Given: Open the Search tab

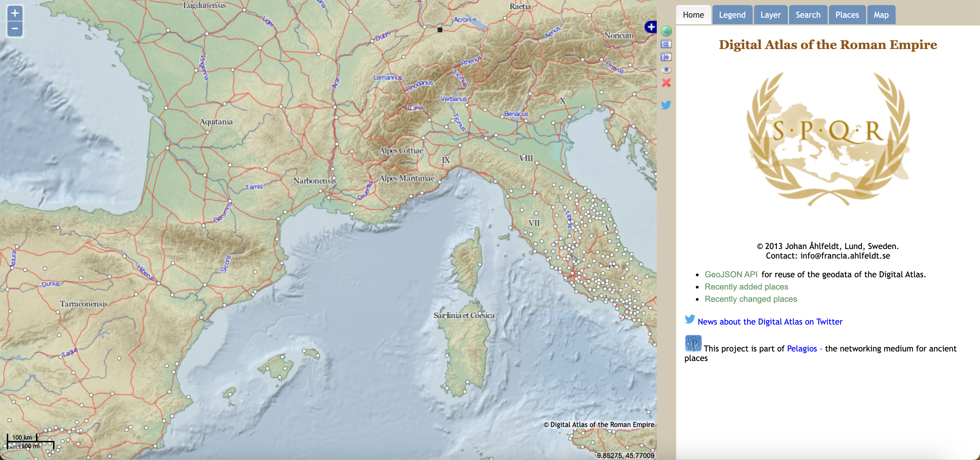Looking at the screenshot, I should coord(808,15).
